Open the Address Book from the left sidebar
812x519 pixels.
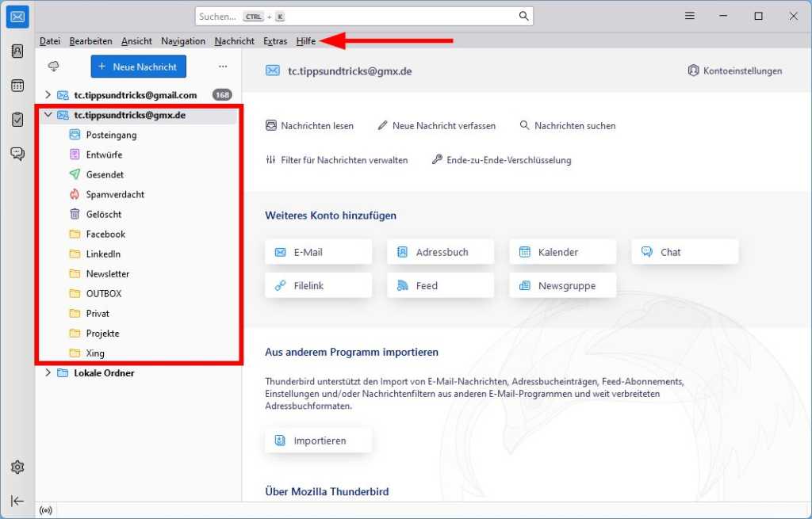(x=17, y=51)
